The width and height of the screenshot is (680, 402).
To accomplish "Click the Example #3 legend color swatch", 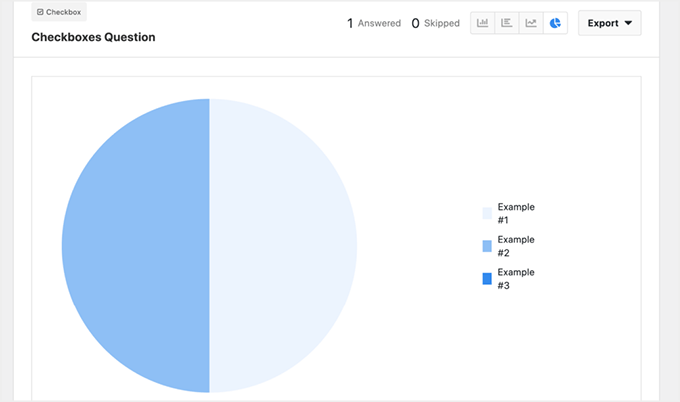I will click(487, 278).
